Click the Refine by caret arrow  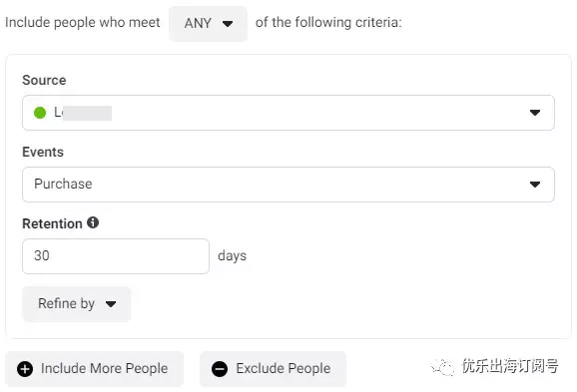coord(111,304)
